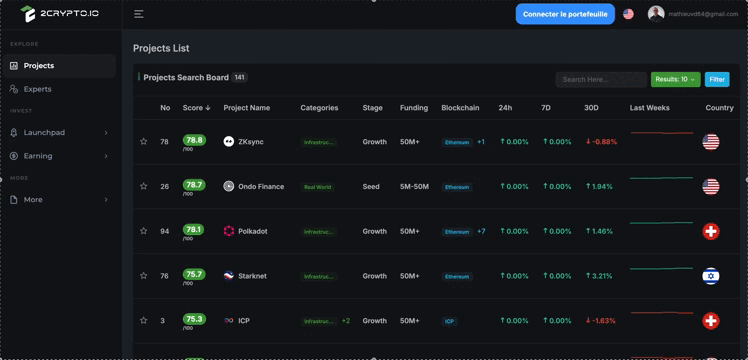Click the 2CRYPTO.IO logo
Viewport: 748px width, 360px height.
(60, 14)
